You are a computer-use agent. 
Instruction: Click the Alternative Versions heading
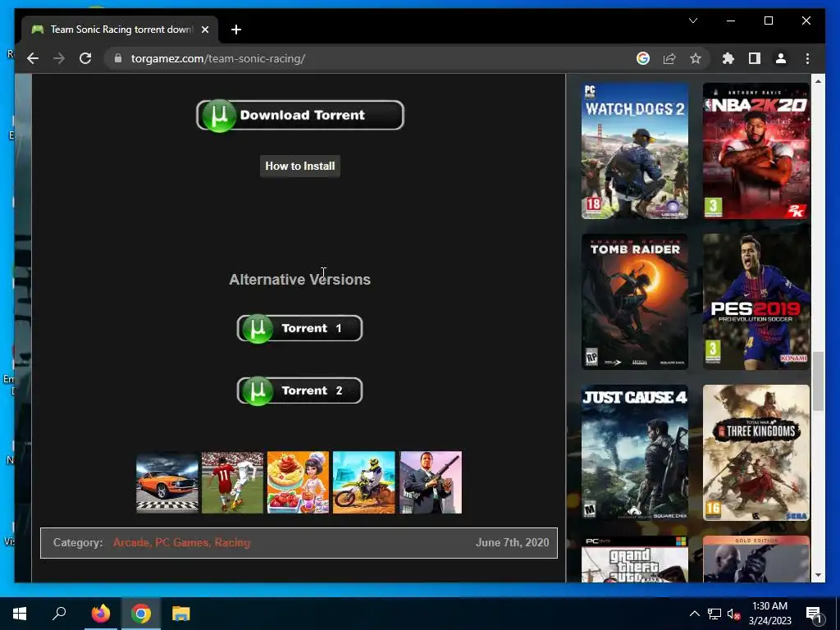[x=300, y=280]
